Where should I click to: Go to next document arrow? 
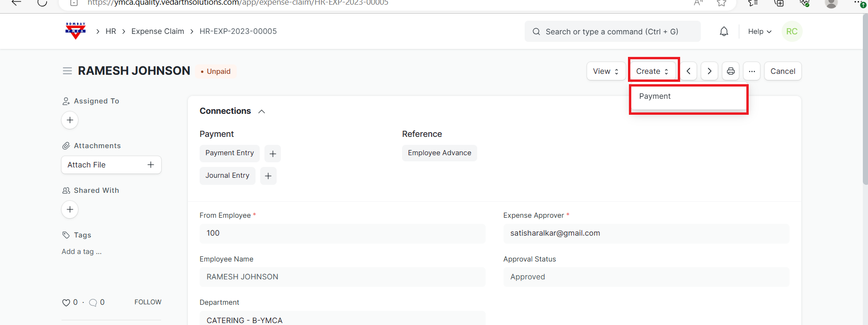tap(709, 71)
